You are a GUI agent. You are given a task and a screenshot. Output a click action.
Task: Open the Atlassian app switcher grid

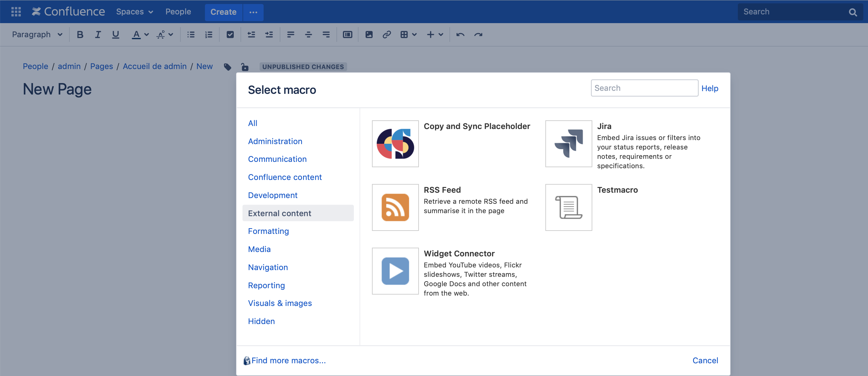coord(15,11)
